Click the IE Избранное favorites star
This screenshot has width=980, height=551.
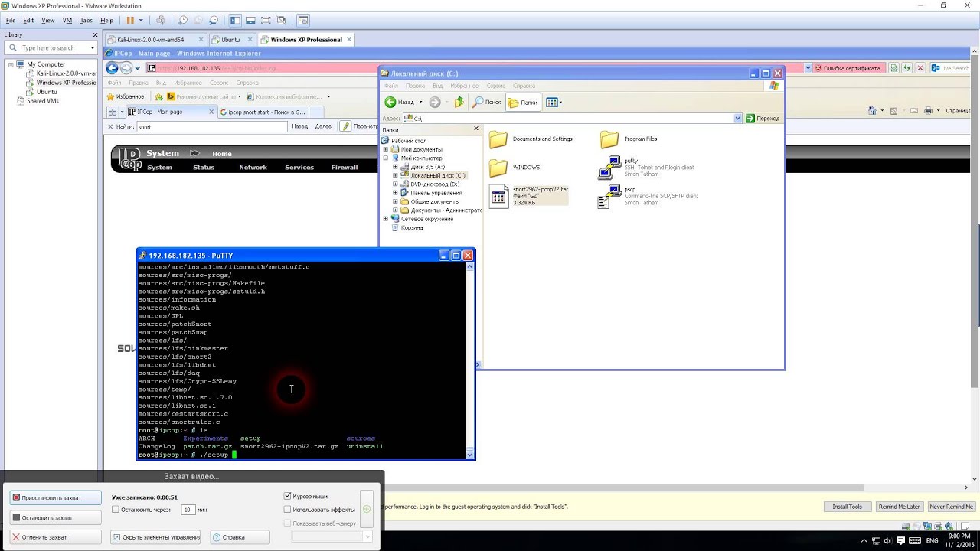tap(111, 96)
